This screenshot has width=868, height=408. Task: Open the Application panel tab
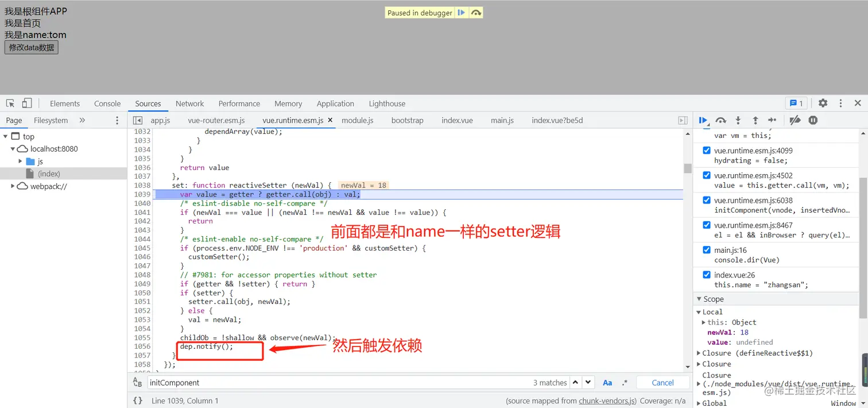[x=335, y=103]
